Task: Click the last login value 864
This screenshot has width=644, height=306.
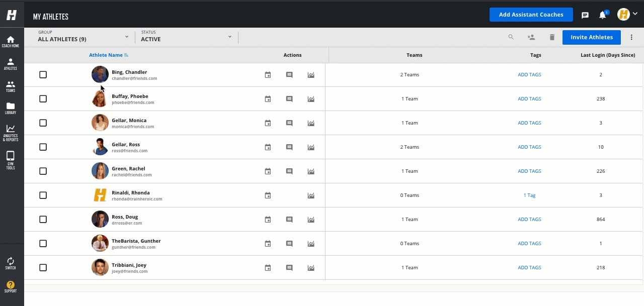Action: tap(601, 220)
